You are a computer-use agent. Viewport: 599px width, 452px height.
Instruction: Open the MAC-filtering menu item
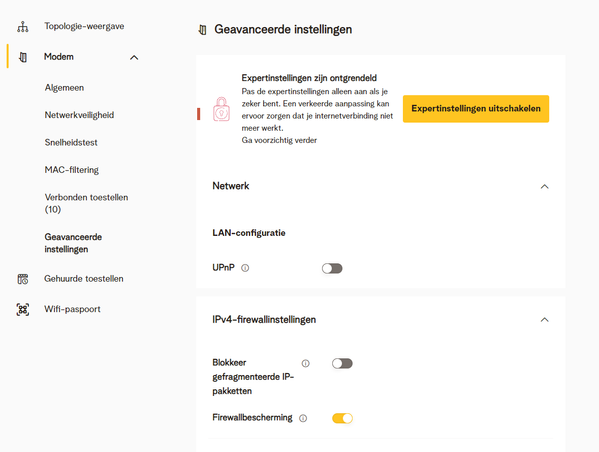72,170
